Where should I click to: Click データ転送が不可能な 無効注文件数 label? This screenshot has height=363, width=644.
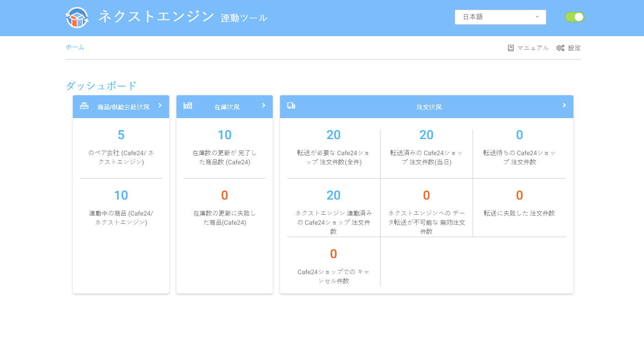[426, 222]
